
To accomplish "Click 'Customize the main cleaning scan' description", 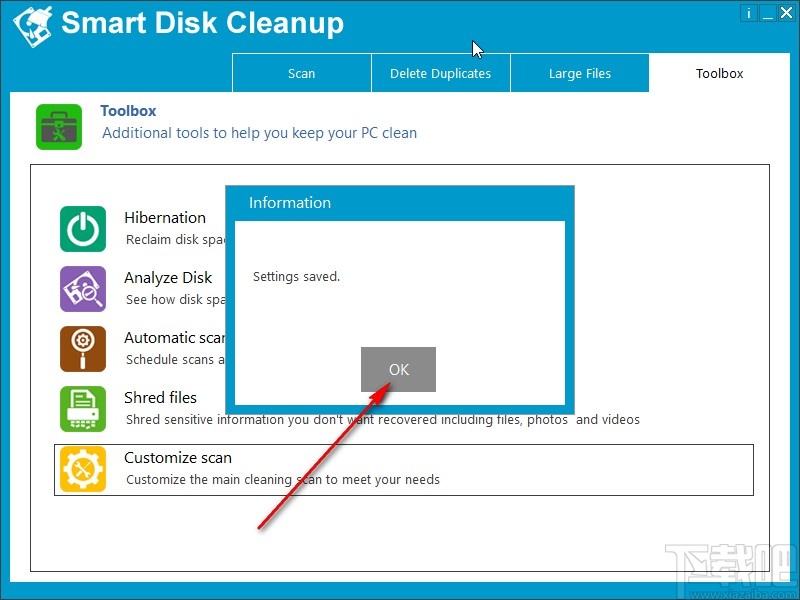I will 283,480.
